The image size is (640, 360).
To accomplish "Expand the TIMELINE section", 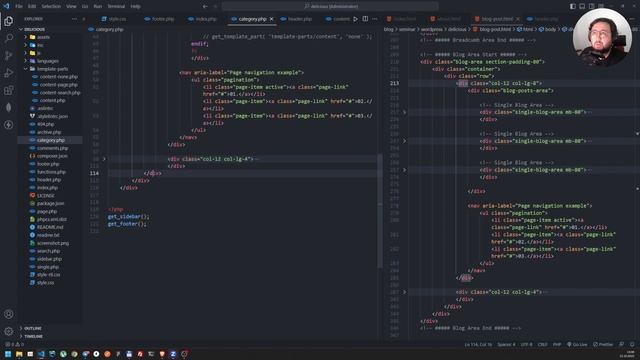I will [33, 336].
